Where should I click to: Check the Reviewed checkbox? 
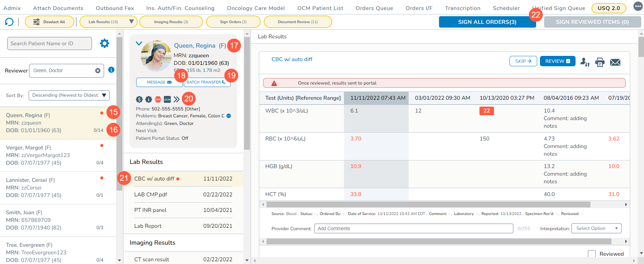[592, 254]
